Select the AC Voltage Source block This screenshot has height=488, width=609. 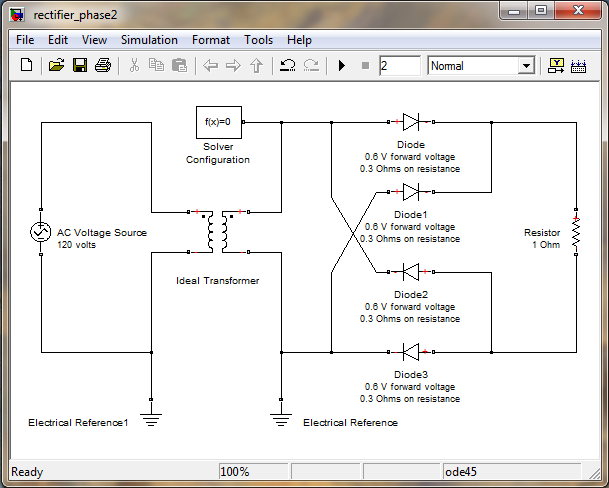[x=40, y=233]
